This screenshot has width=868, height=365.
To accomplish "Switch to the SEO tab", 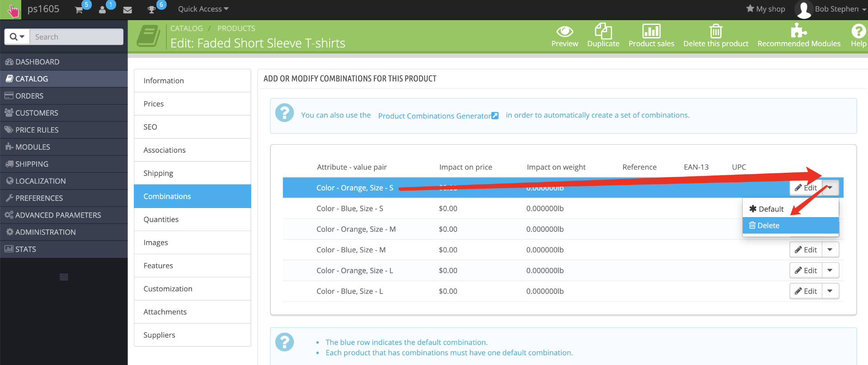I will click(193, 127).
